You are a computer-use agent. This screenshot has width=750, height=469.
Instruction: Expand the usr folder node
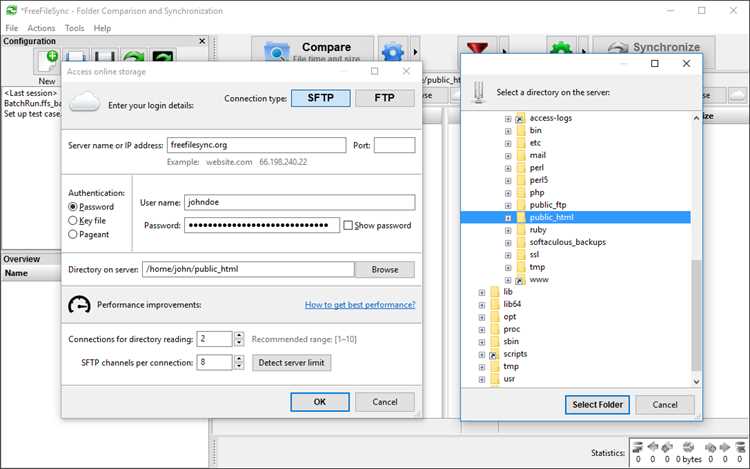pos(482,380)
